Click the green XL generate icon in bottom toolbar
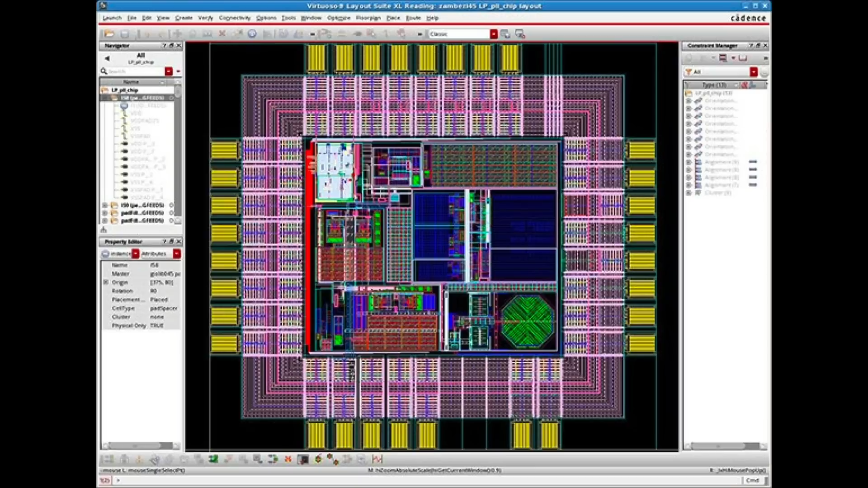 tap(213, 460)
